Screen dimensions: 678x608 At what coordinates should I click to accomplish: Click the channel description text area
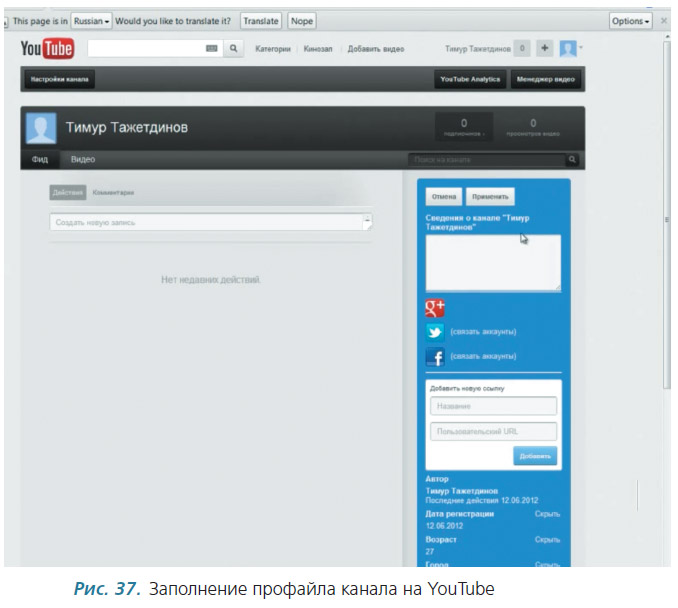pyautogui.click(x=493, y=263)
